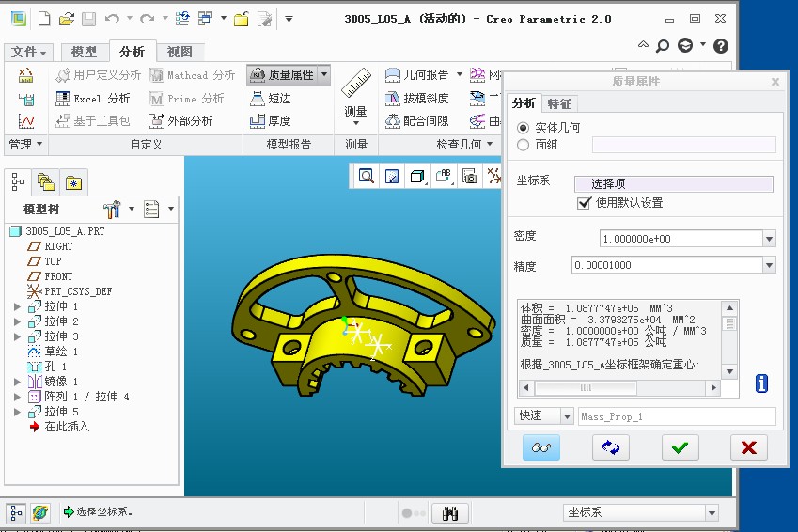
Task: Uncheck the 使用默认设置 checkbox
Action: (584, 203)
